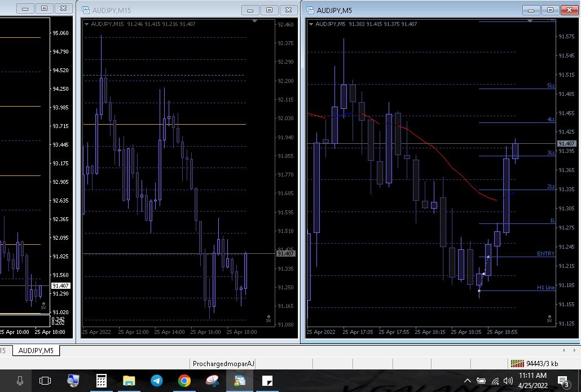This screenshot has height=392, width=581.
Task: Restore the leftmost chart window
Action: click(x=44, y=8)
